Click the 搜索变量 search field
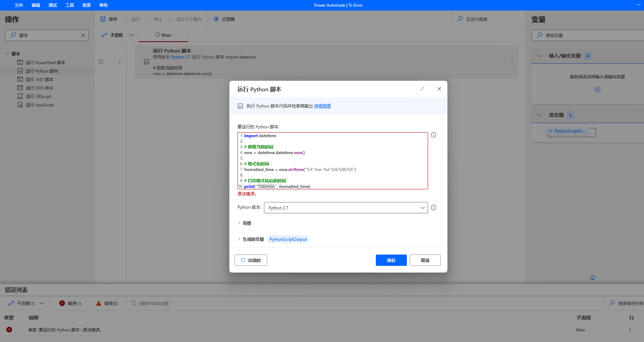 (588, 35)
